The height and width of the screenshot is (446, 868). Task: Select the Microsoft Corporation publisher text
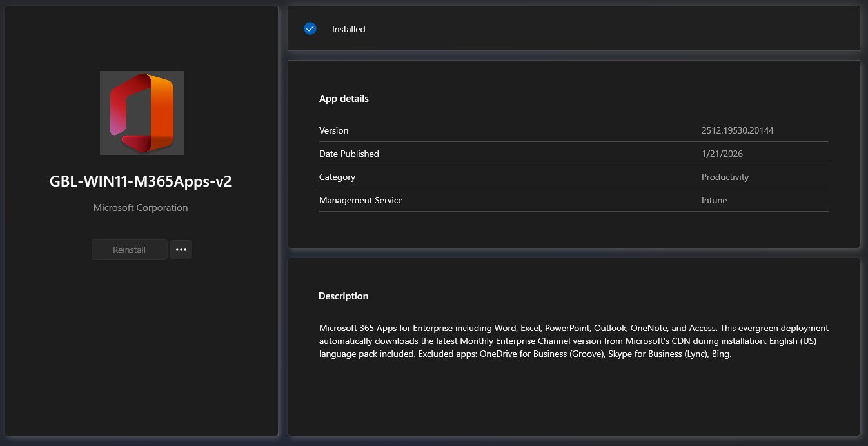(141, 208)
